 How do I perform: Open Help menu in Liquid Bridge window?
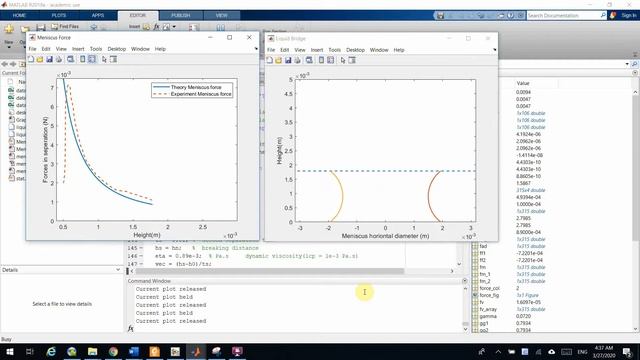pyautogui.click(x=399, y=50)
